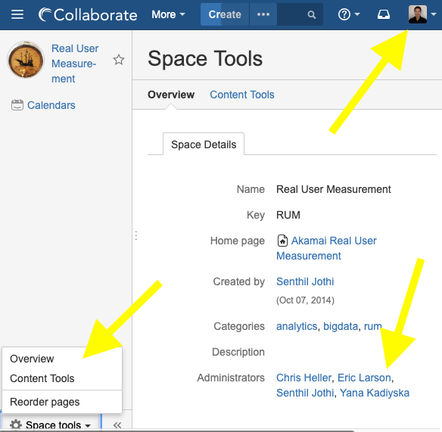Open the hamburger sidebar menu
Viewport: 442px width, 432px height.
tap(17, 15)
